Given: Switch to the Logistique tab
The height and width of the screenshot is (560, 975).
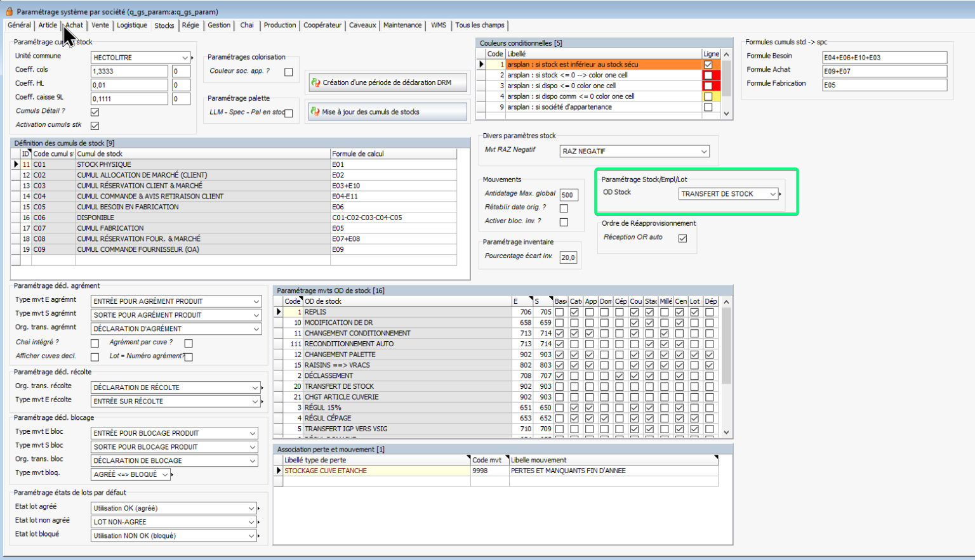Looking at the screenshot, I should click(131, 25).
